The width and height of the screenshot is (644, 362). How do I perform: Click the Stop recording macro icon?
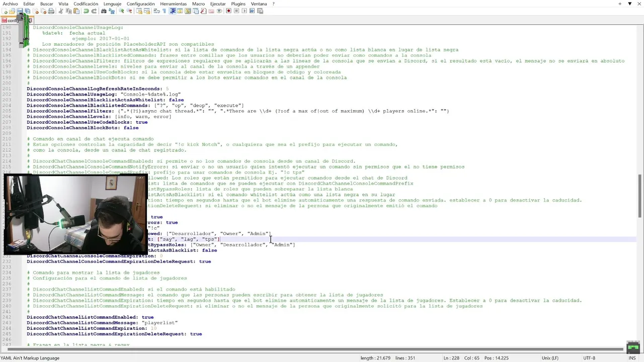236,11
